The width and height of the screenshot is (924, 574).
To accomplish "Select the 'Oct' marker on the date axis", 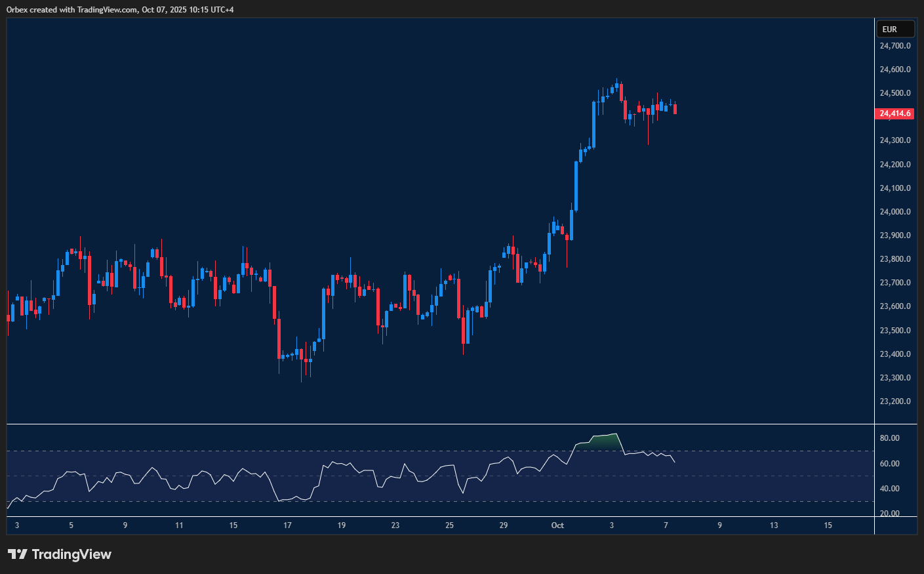I will tap(557, 525).
